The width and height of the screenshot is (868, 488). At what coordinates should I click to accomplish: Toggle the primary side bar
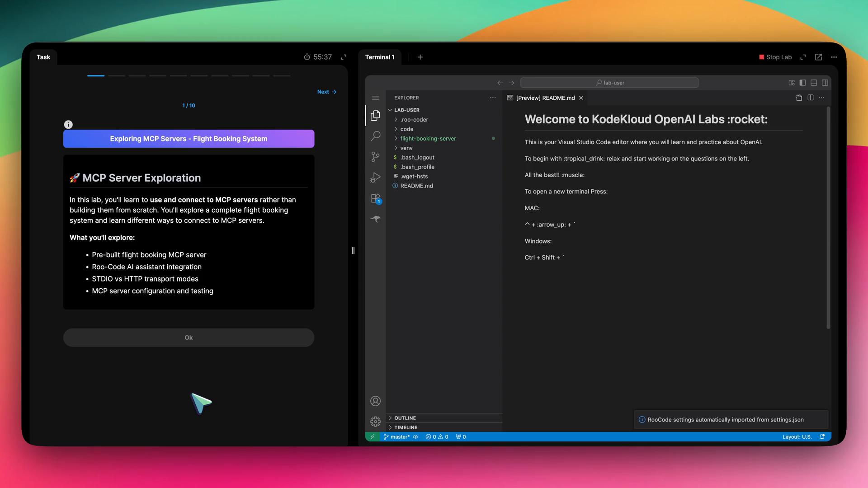coord(802,83)
